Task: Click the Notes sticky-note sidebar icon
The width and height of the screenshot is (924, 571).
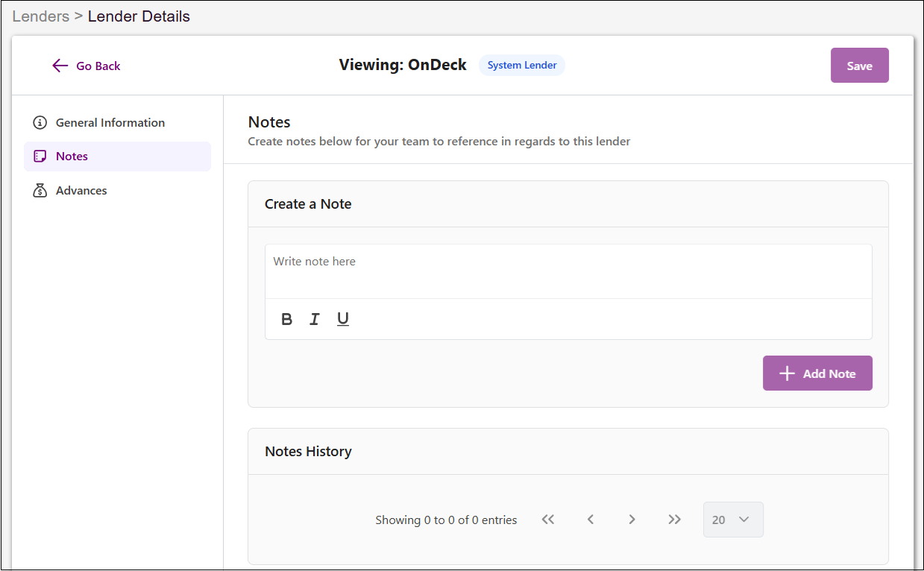Action: click(x=40, y=157)
